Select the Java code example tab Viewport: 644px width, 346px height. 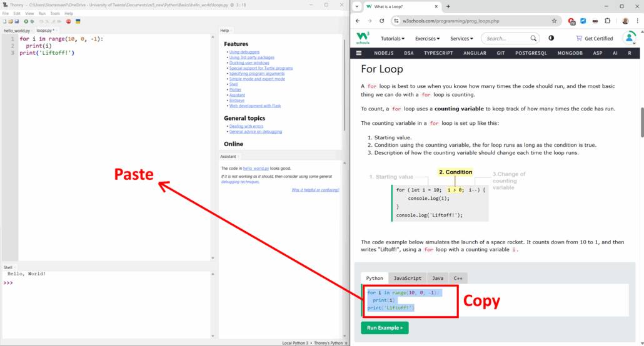click(438, 279)
